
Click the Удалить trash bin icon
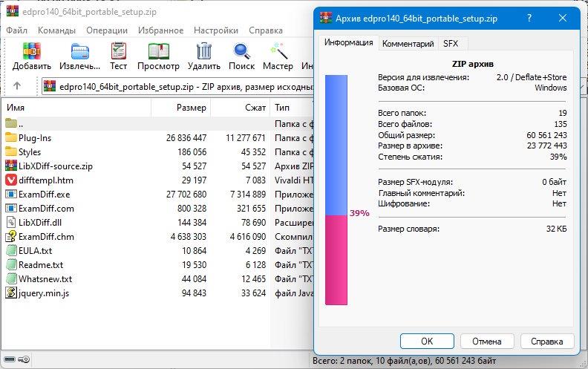pyautogui.click(x=204, y=51)
